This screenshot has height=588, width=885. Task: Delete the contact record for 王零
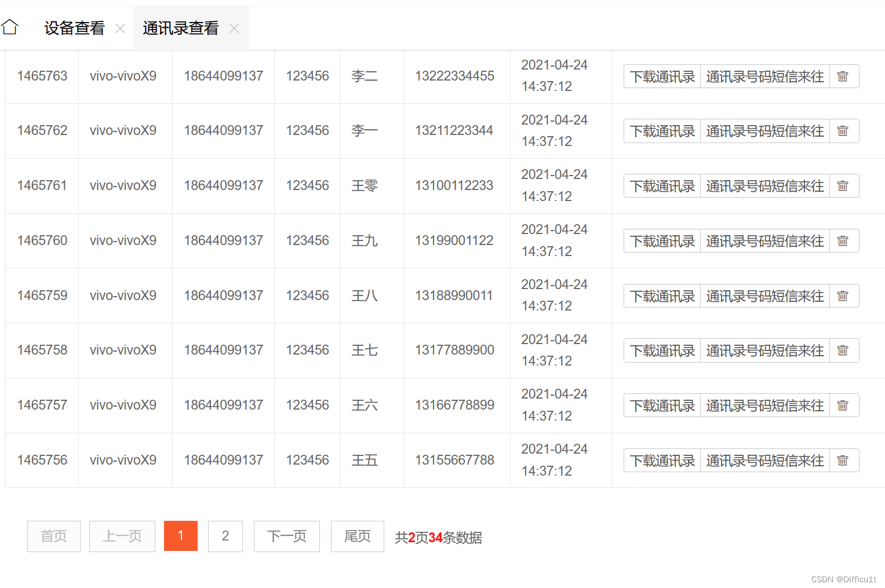[x=843, y=186]
